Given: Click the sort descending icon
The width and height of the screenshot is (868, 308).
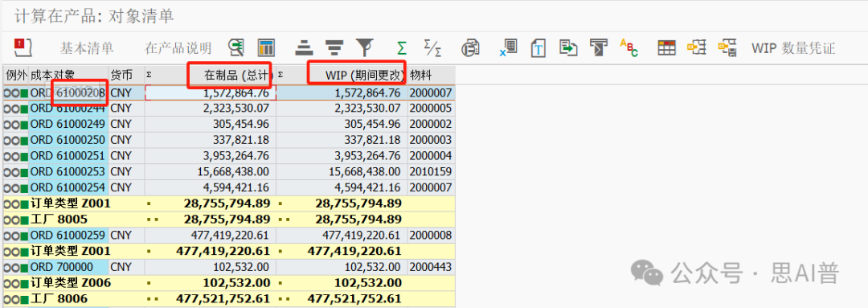Looking at the screenshot, I should coord(333,47).
